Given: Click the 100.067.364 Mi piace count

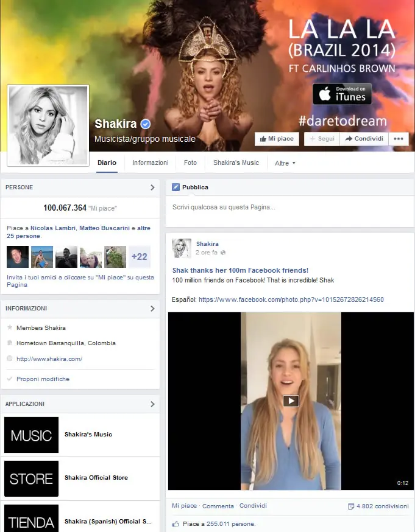Looking at the screenshot, I should [x=80, y=208].
